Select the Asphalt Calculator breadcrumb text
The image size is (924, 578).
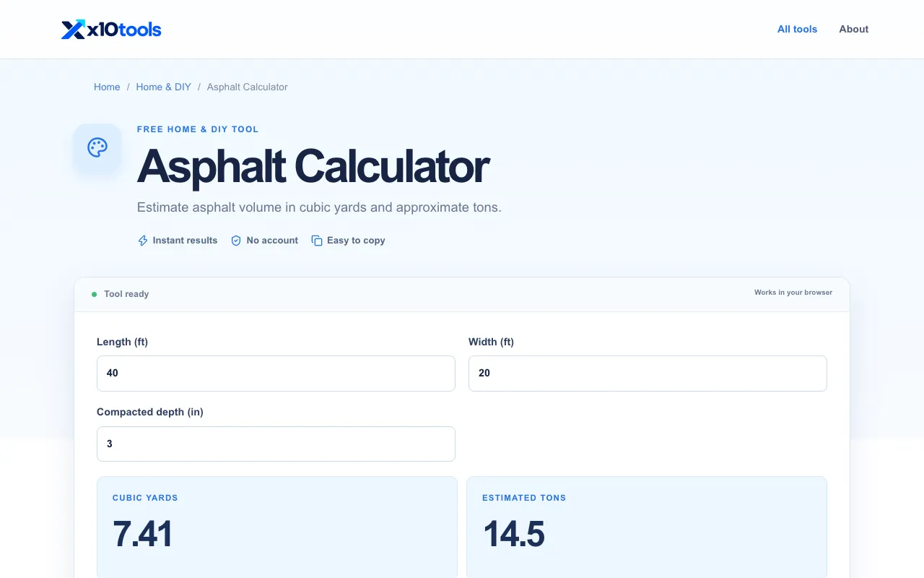click(247, 87)
